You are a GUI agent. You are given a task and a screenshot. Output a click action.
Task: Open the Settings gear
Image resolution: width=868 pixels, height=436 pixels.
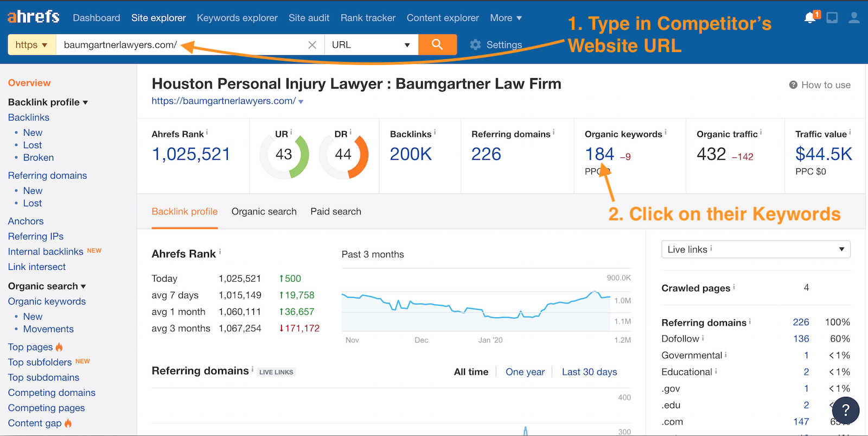point(475,45)
